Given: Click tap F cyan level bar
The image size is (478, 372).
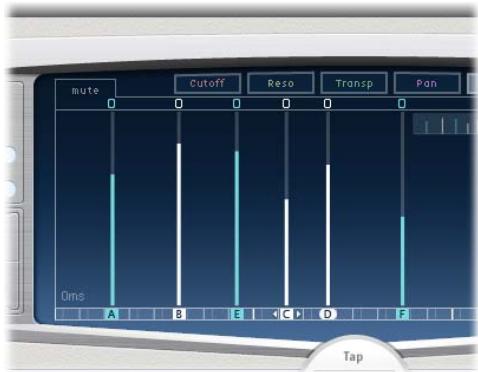Looking at the screenshot, I should pyautogui.click(x=402, y=261).
